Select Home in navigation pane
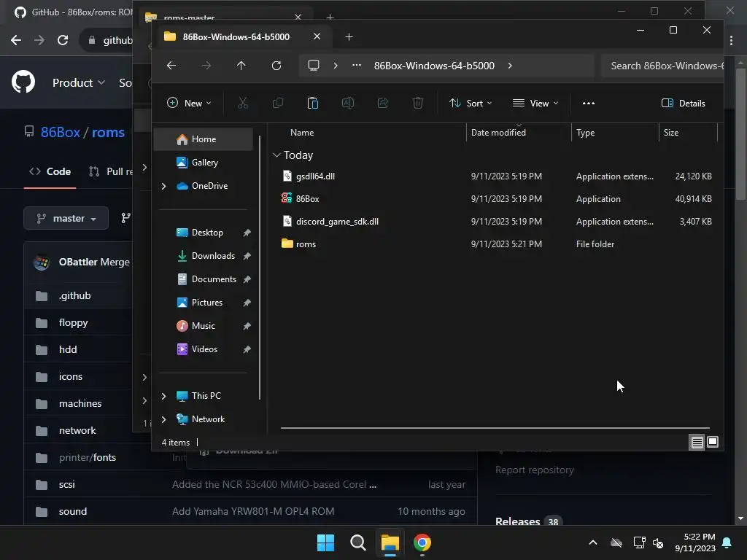 pos(204,139)
